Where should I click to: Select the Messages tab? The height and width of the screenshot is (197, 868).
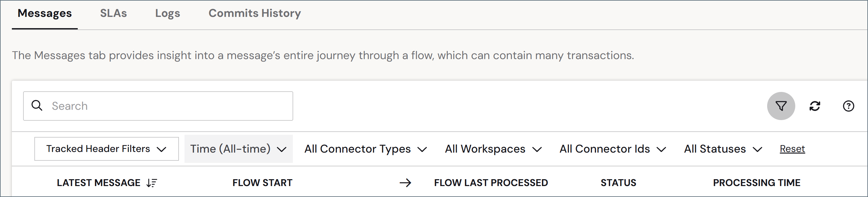click(44, 13)
